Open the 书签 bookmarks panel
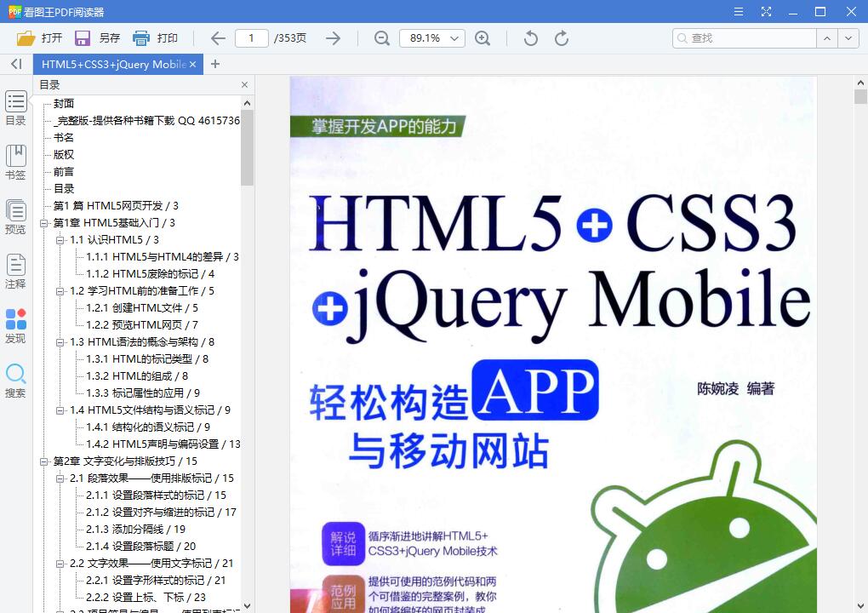868x613 pixels. click(16, 163)
